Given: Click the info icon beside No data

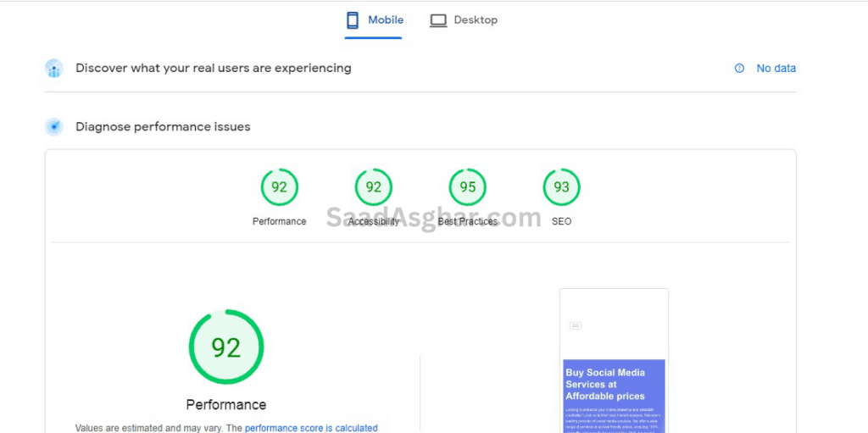Looking at the screenshot, I should tap(739, 69).
